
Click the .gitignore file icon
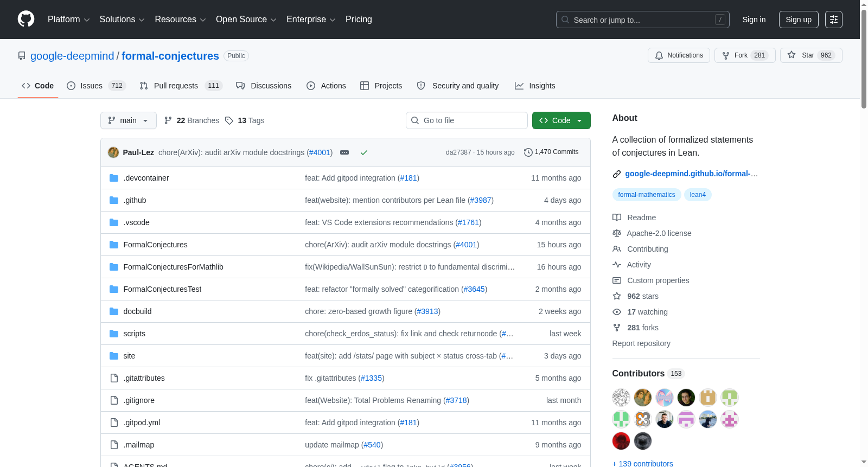114,400
